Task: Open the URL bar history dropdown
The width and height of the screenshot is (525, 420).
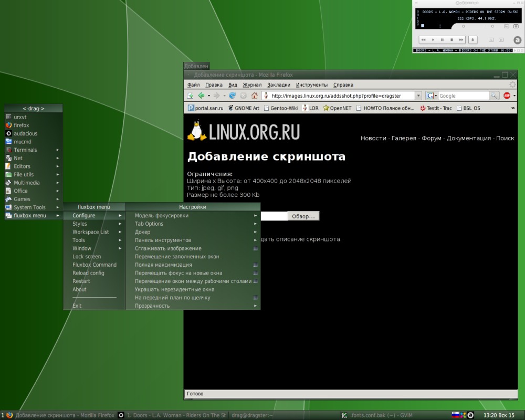Action: pyautogui.click(x=418, y=96)
